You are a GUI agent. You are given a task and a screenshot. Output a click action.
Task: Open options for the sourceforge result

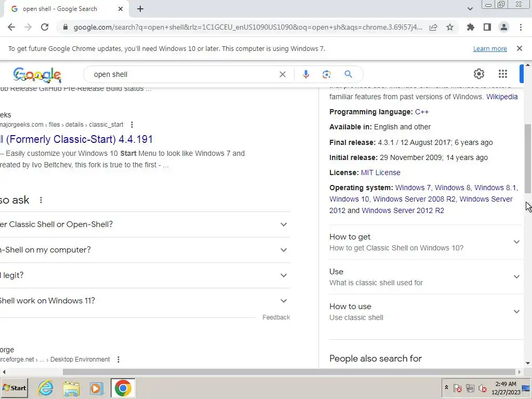pyautogui.click(x=118, y=360)
